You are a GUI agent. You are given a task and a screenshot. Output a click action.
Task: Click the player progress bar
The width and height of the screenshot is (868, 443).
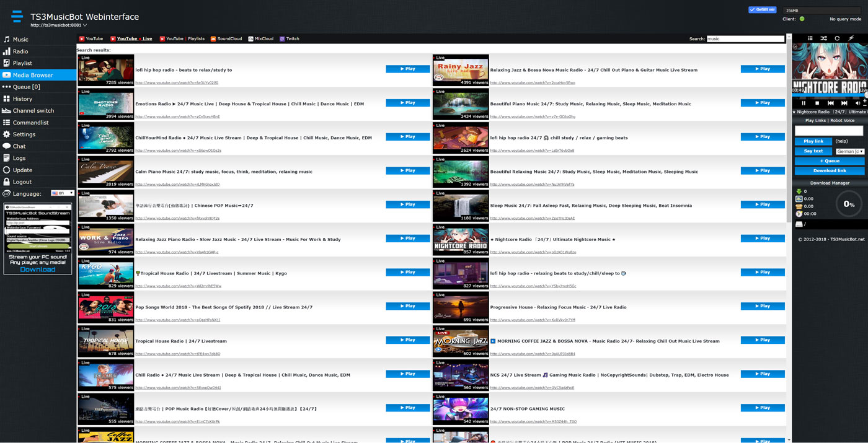[x=829, y=95]
